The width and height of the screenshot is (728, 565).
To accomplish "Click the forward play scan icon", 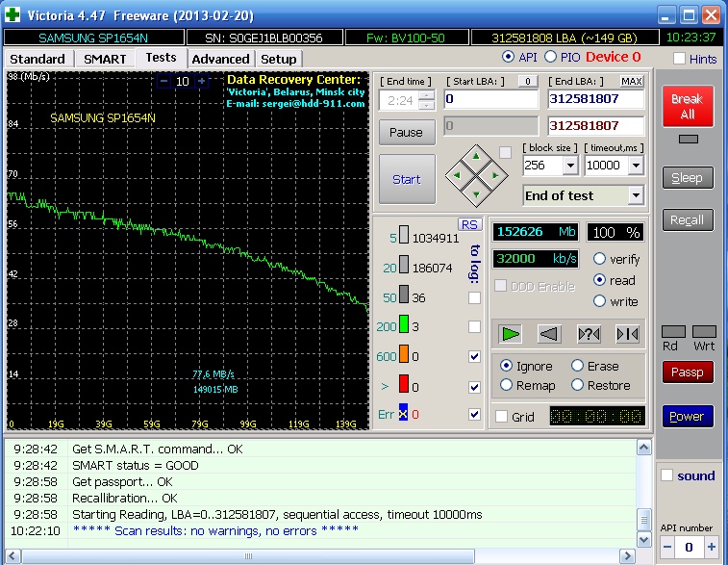I will (511, 333).
